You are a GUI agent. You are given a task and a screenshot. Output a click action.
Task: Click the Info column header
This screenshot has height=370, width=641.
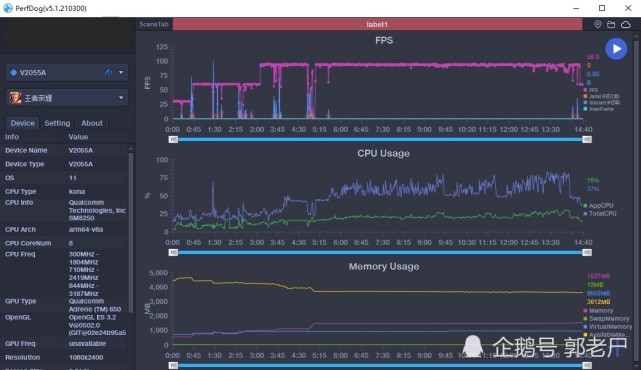coord(12,137)
